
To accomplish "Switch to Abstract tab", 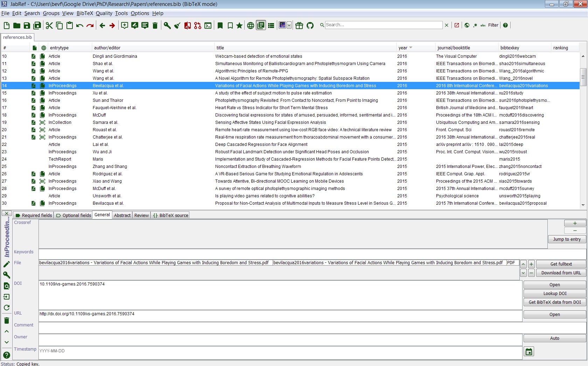I will pyautogui.click(x=122, y=215).
